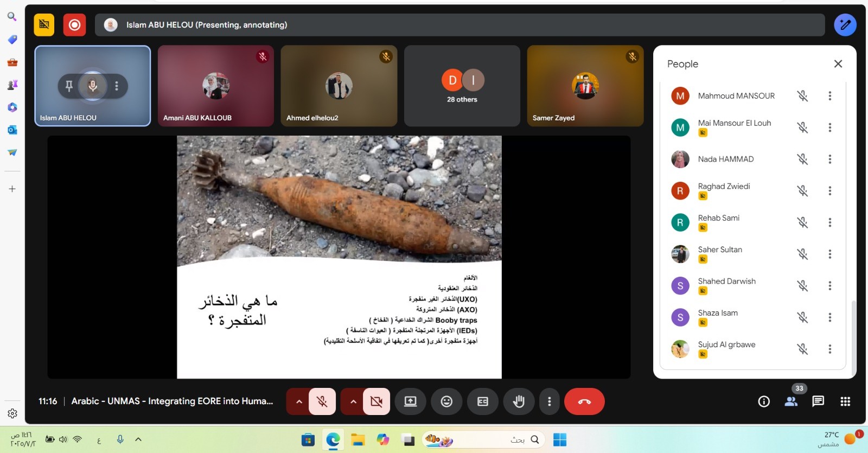
Task: Open more options menu in call controls
Action: click(550, 401)
